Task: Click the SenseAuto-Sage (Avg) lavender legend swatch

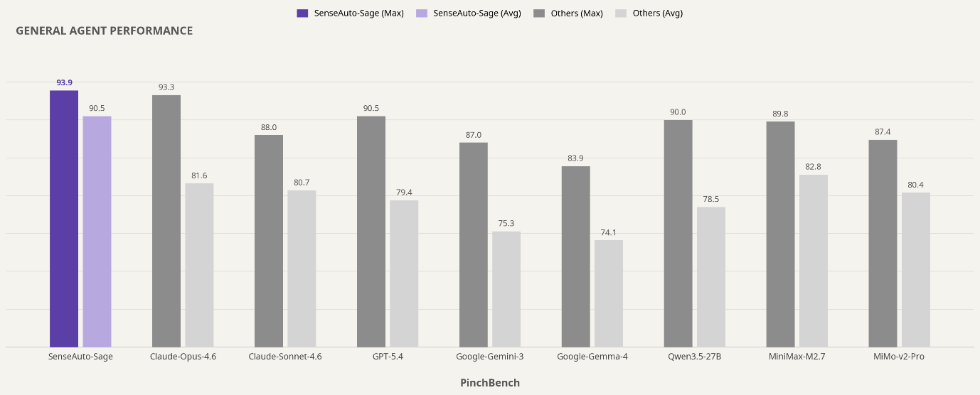Action: pyautogui.click(x=422, y=13)
